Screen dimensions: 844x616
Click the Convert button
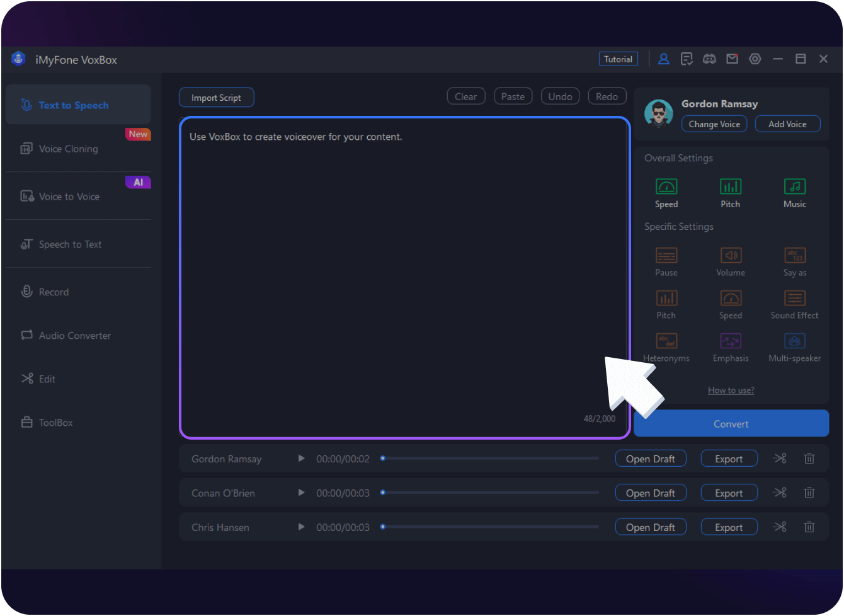point(731,424)
